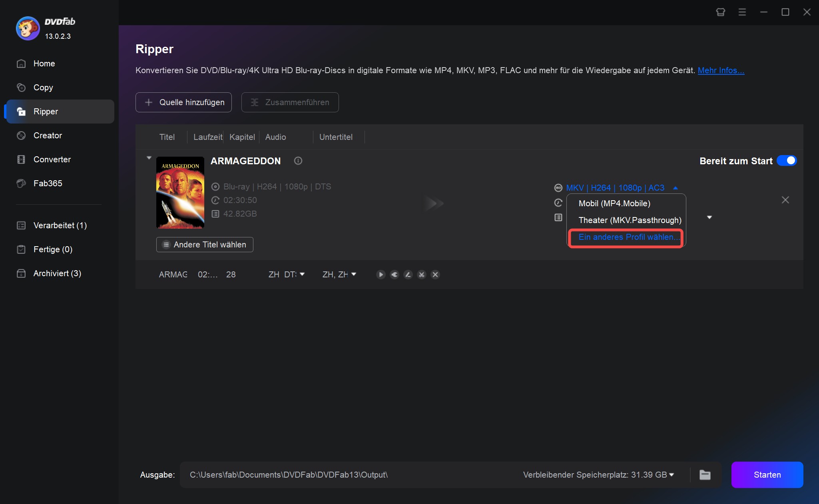Collapse the MKV | H264 | 1080p | AC3 profile dropdown
Image resolution: width=819 pixels, height=504 pixels.
[x=676, y=188]
